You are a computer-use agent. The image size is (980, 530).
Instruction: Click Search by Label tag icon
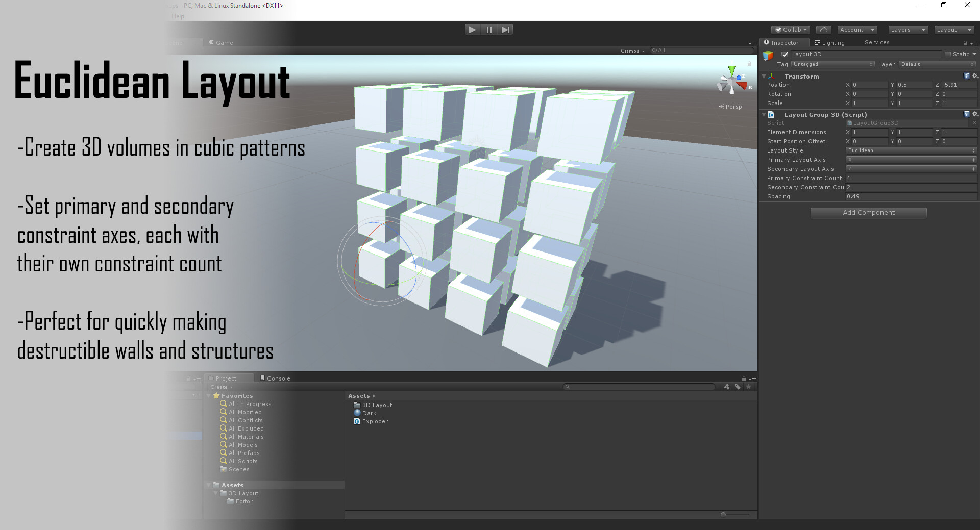click(738, 387)
